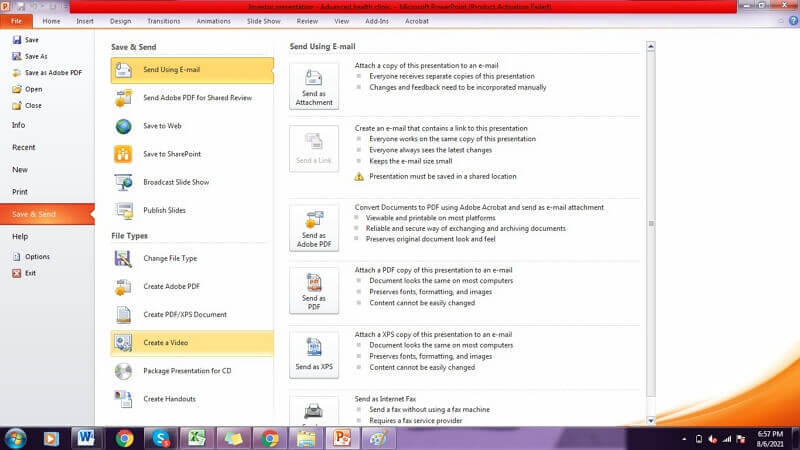This screenshot has height=450, width=800.
Task: Open the View ribbon tab
Action: tap(341, 21)
